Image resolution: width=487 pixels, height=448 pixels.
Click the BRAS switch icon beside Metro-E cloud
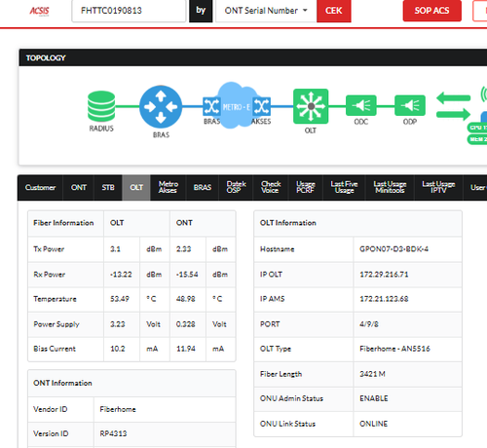(x=211, y=106)
